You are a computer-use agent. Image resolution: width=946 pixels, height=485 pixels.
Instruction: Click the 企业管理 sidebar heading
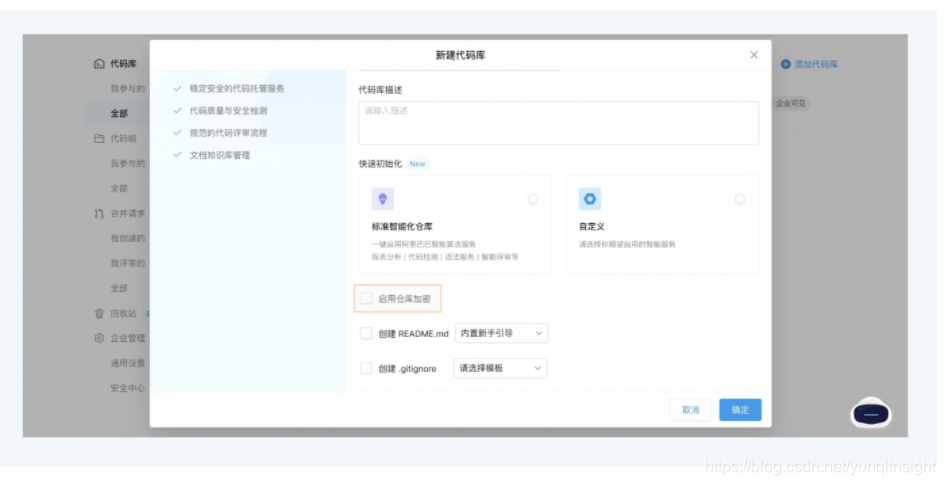point(127,338)
